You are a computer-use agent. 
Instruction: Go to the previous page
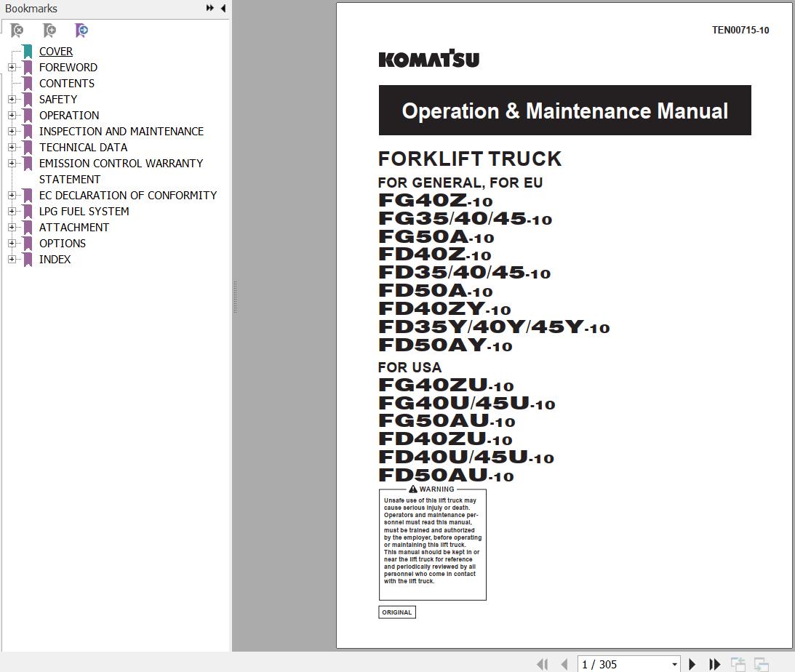pos(564,664)
